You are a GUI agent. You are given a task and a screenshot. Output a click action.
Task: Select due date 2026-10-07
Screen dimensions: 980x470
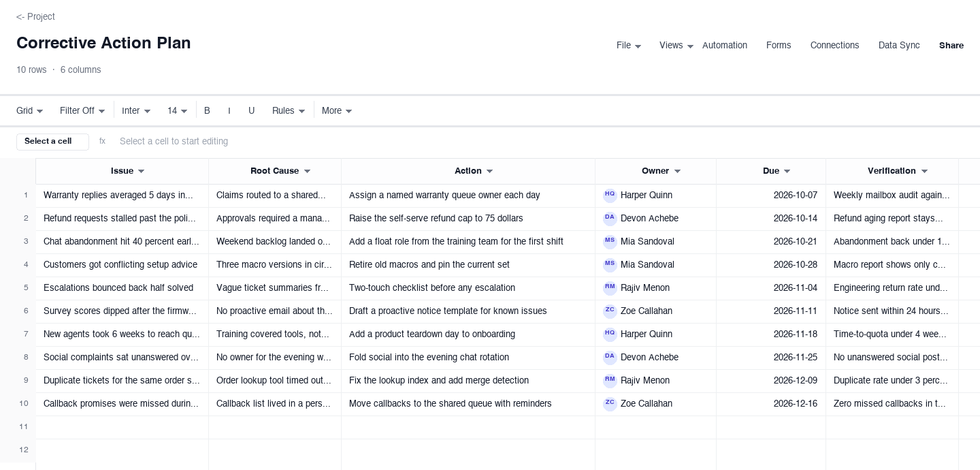click(771, 195)
